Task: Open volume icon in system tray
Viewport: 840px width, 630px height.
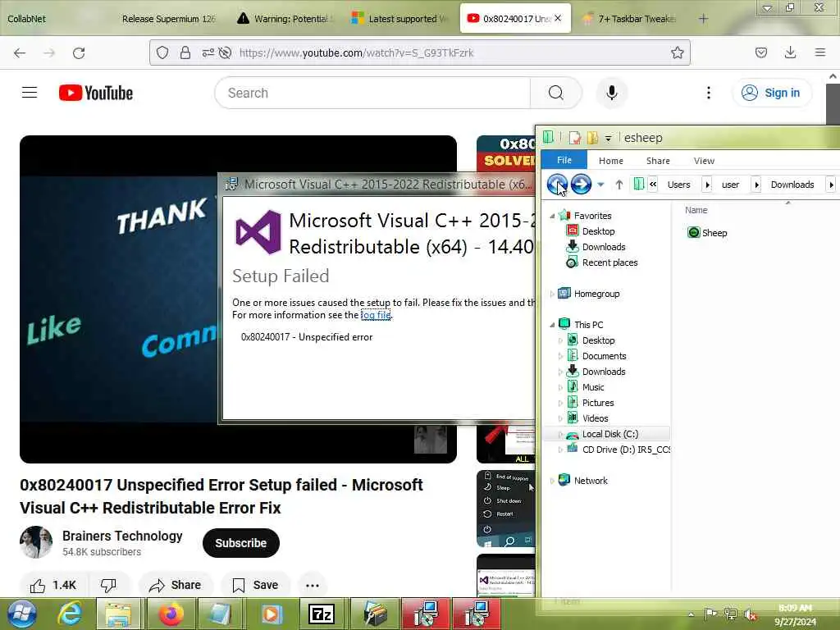Action: coord(751,615)
